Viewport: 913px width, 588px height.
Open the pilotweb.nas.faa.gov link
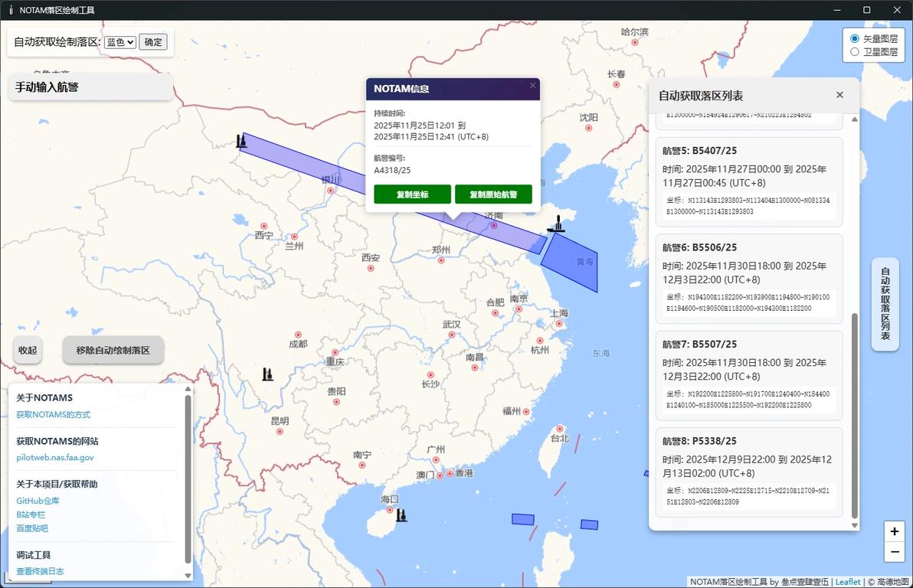(54, 458)
